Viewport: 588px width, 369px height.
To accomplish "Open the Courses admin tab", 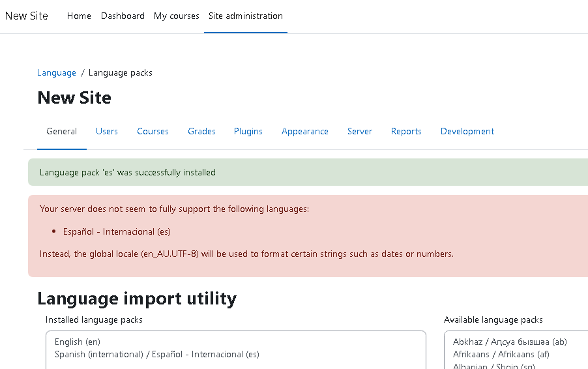I will pyautogui.click(x=153, y=131).
